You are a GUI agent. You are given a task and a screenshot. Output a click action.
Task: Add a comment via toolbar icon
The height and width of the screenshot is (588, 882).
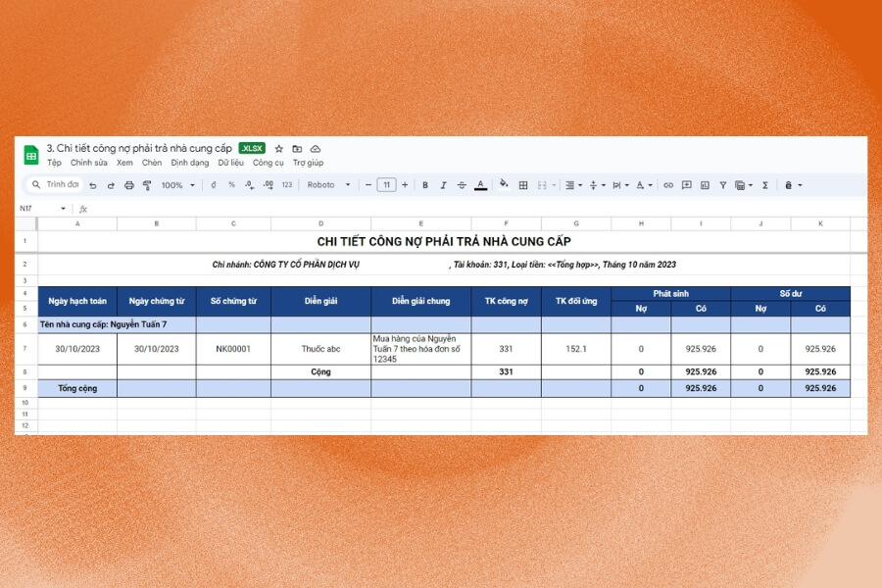tap(686, 185)
